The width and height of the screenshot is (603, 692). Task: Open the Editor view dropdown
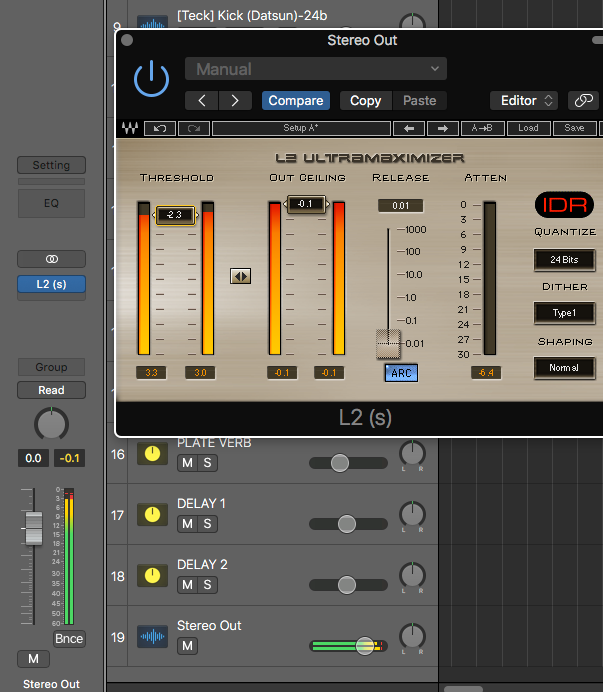524,101
